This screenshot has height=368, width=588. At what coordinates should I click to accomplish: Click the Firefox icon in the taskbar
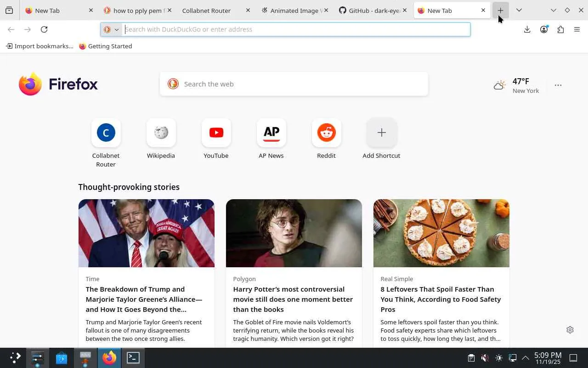coord(109,358)
